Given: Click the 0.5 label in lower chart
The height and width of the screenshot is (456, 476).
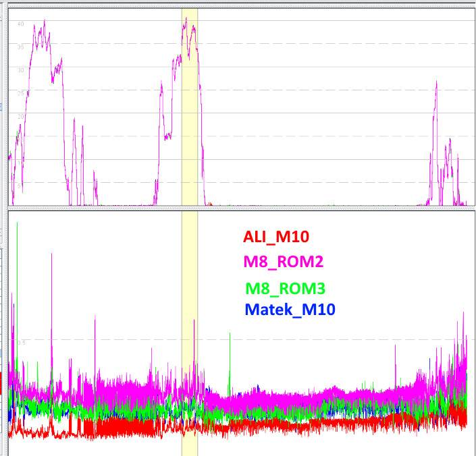Looking at the screenshot, I should pyautogui.click(x=22, y=343).
